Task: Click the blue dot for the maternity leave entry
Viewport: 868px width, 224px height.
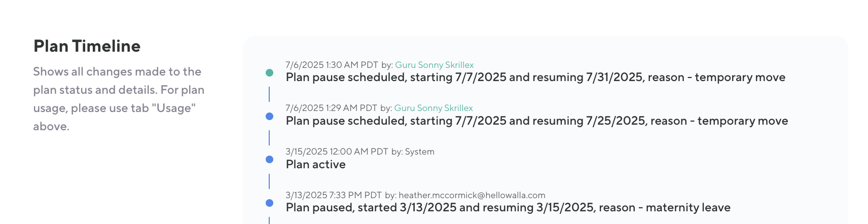Action: click(269, 203)
